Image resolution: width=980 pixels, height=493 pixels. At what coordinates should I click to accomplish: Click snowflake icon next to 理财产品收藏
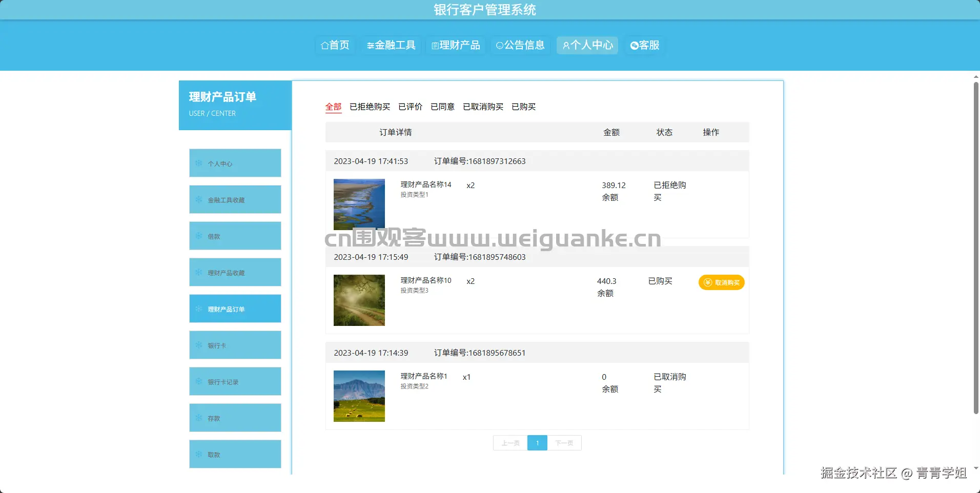point(199,273)
